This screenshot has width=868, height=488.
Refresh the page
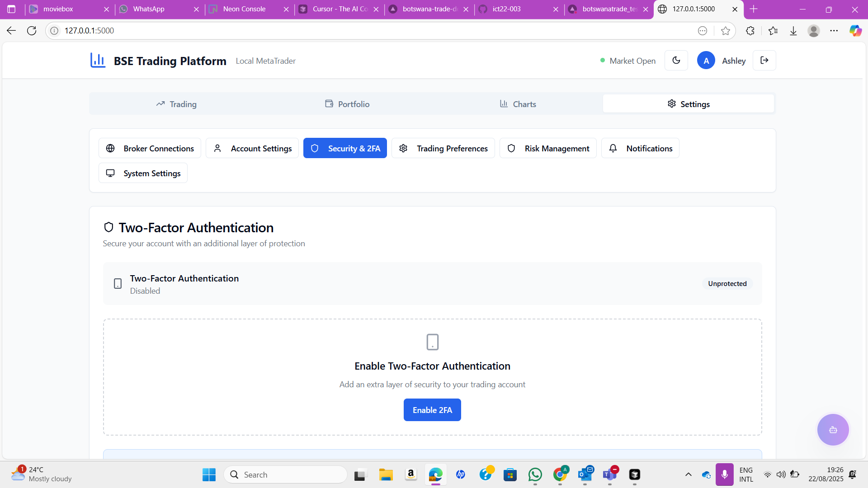[32, 31]
